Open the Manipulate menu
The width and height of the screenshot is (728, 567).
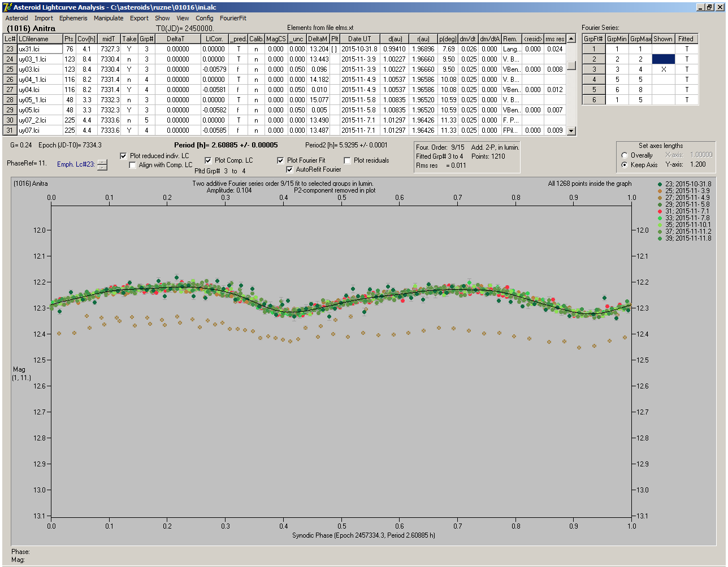tap(109, 18)
